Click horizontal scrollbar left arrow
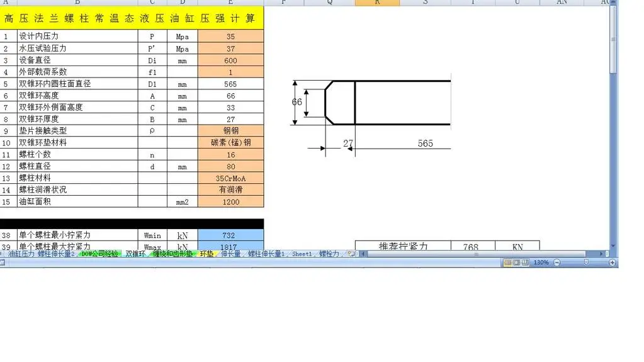This screenshot has height=362, width=644. coord(363,254)
